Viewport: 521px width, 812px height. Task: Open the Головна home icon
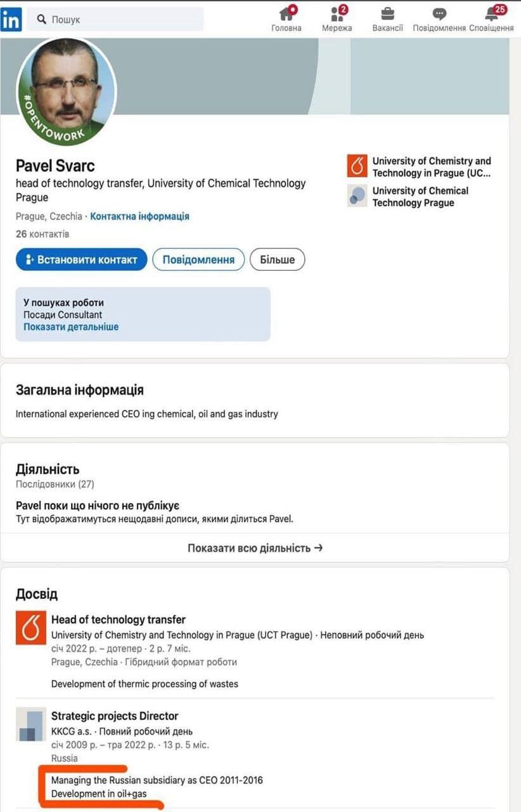[286, 13]
